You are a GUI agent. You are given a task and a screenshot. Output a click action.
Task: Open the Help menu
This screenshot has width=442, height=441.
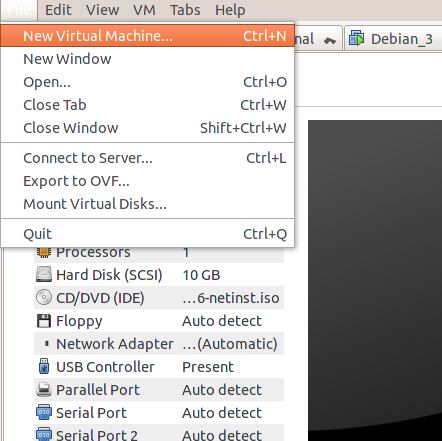point(230,10)
